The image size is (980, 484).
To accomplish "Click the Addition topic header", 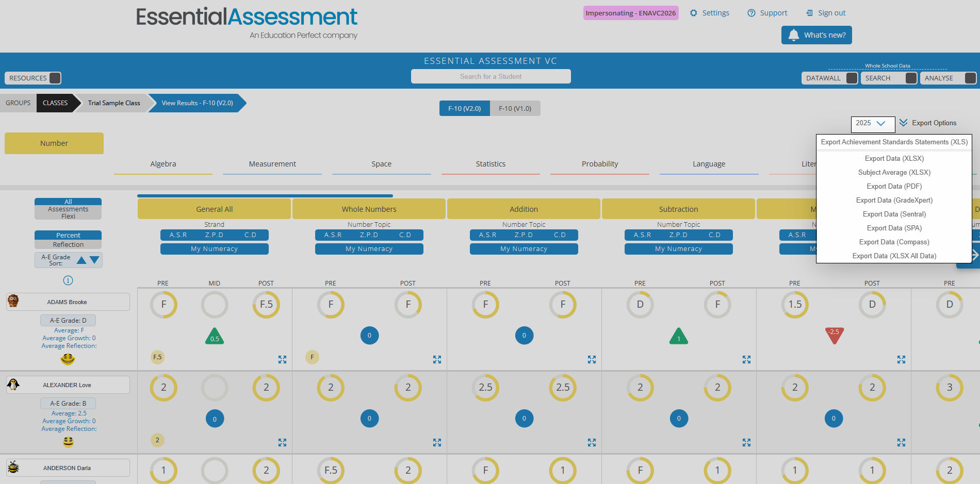I will pos(524,209).
